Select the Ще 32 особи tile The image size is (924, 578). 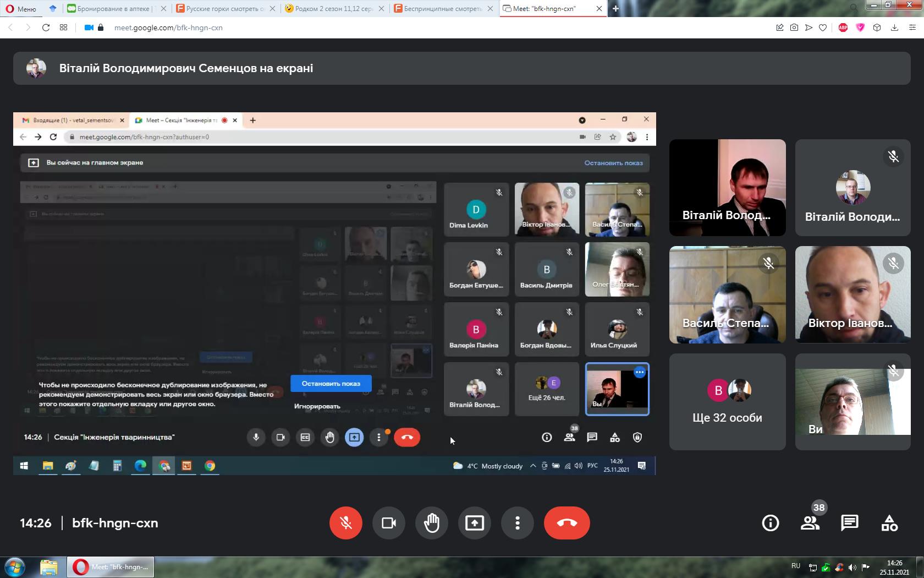(x=727, y=402)
